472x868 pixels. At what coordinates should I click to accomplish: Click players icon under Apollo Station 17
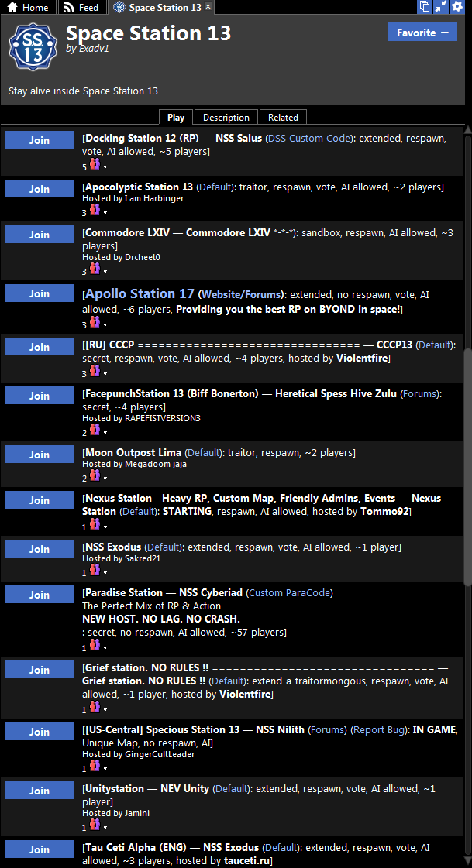pyautogui.click(x=95, y=322)
